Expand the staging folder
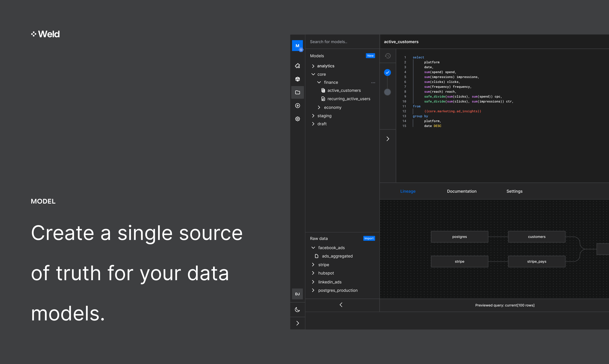609x364 pixels. pos(313,116)
